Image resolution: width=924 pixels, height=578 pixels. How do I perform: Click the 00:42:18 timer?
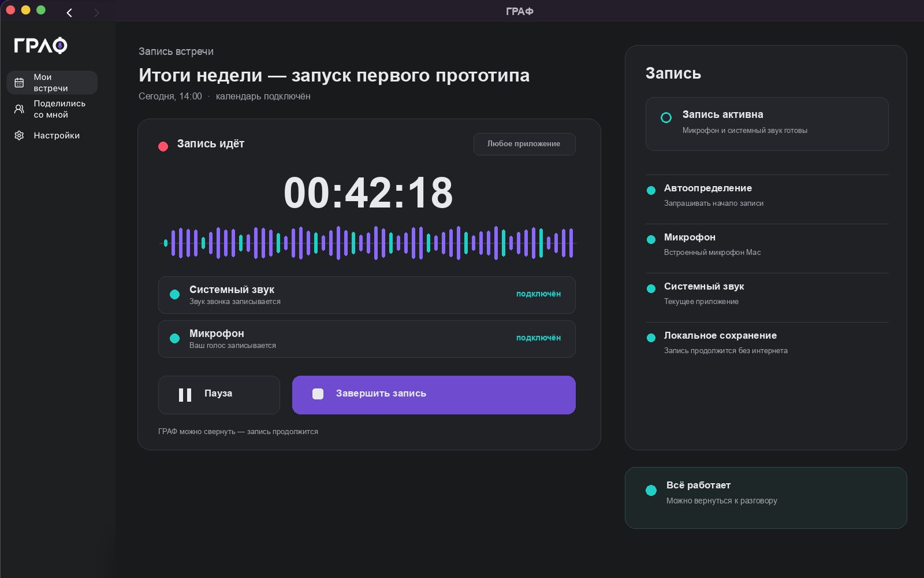click(368, 192)
